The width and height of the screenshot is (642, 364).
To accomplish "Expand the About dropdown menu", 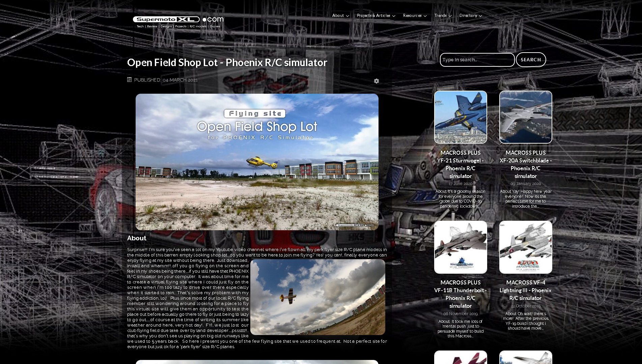I will [340, 16].
